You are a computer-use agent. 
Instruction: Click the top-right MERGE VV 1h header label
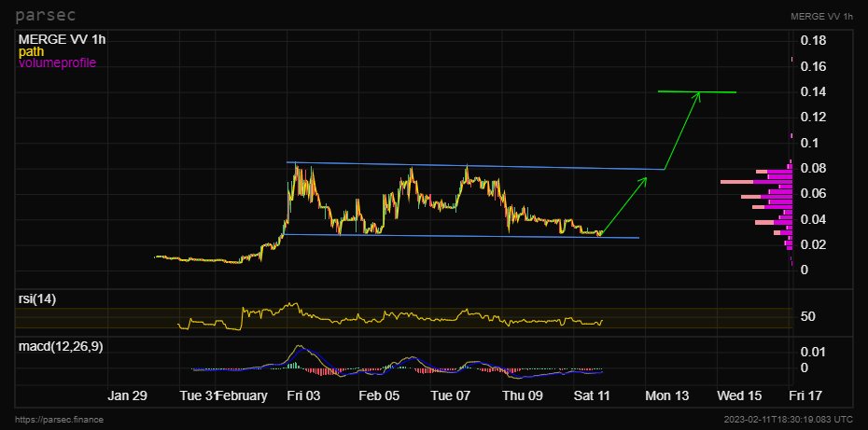coord(822,16)
